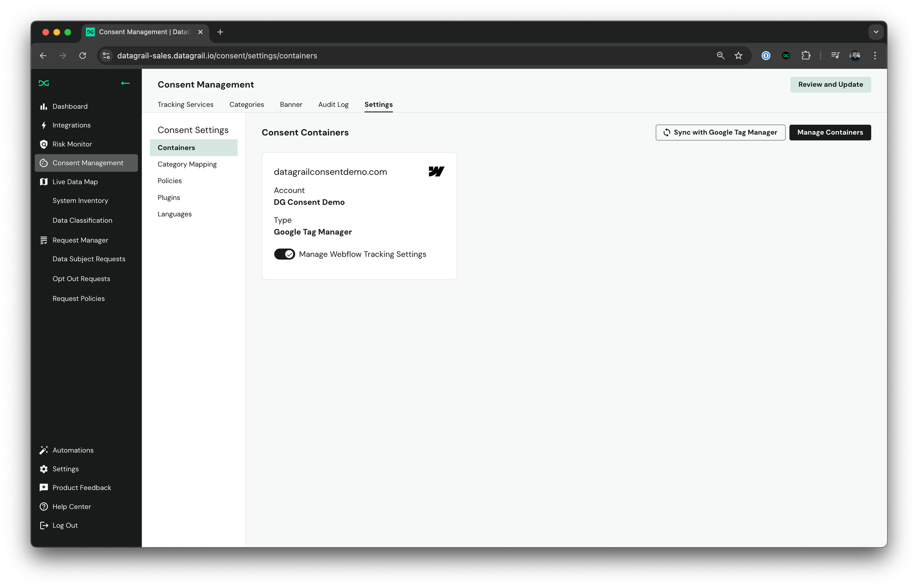Switch to the Audit Log tab

[x=332, y=104]
